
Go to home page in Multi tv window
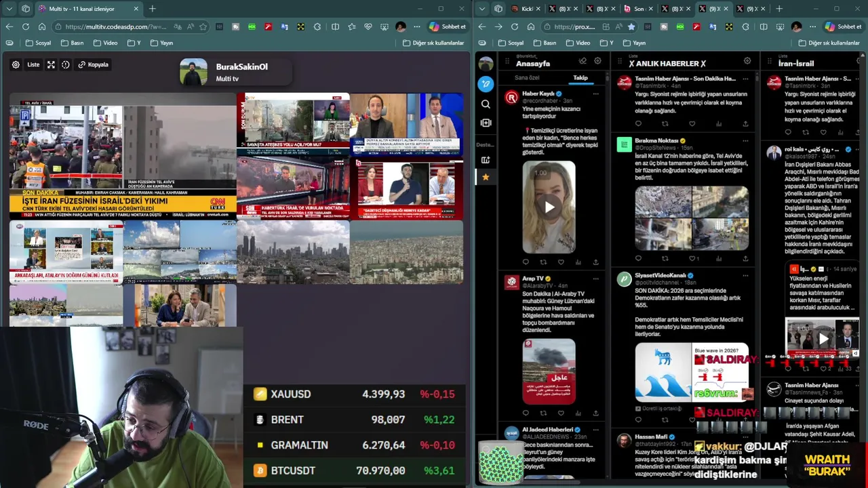(42, 26)
